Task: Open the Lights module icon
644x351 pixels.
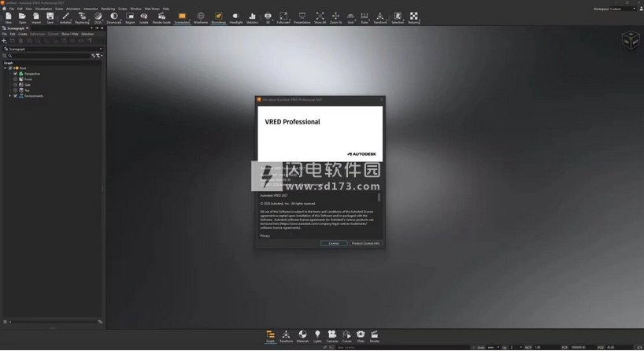Action: [317, 336]
